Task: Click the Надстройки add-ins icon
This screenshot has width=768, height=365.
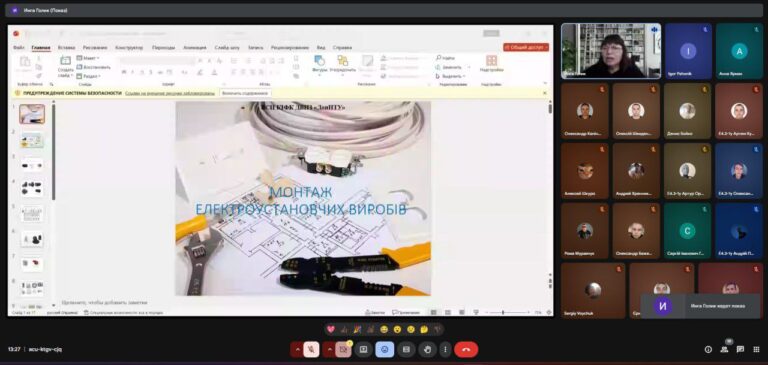Action: click(491, 64)
